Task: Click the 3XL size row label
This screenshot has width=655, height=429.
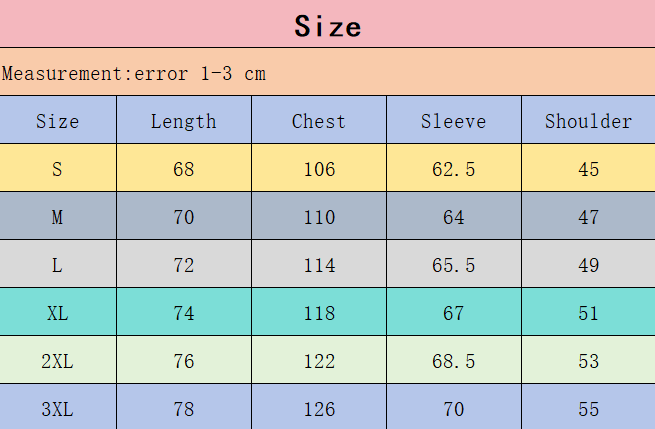Action: 57,409
